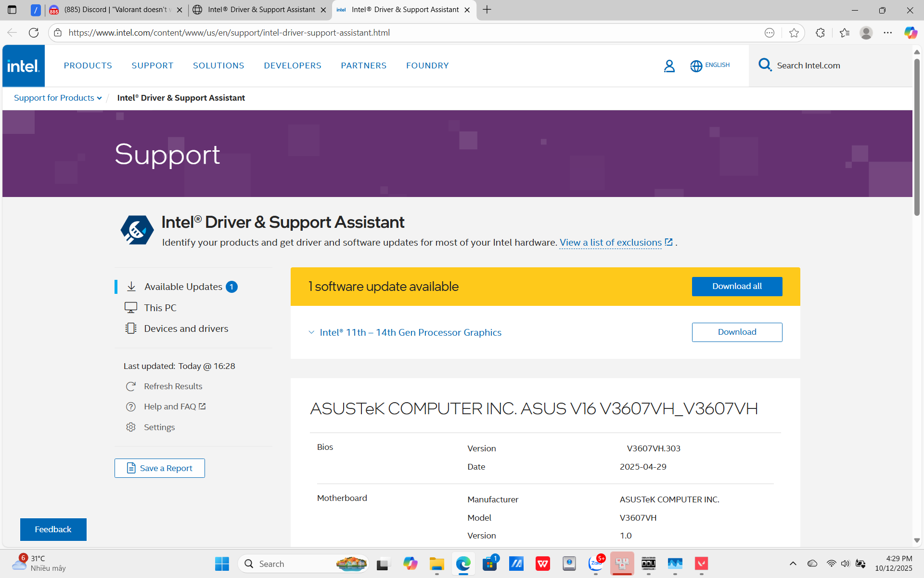Open Settings gear in sidebar

(130, 427)
